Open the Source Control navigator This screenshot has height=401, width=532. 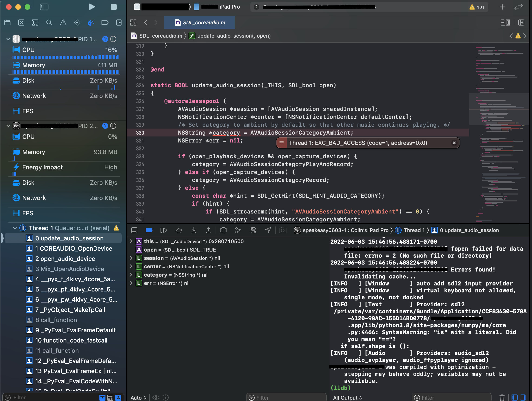tap(21, 23)
